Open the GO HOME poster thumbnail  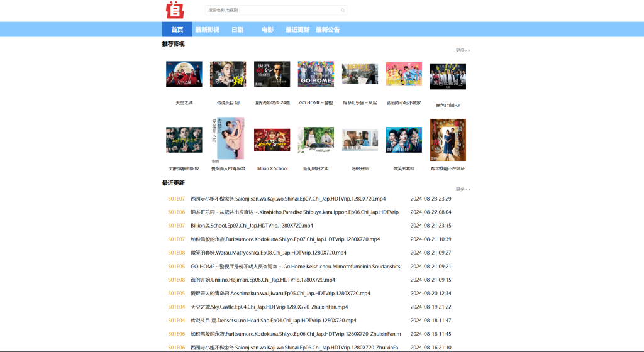[x=316, y=74]
